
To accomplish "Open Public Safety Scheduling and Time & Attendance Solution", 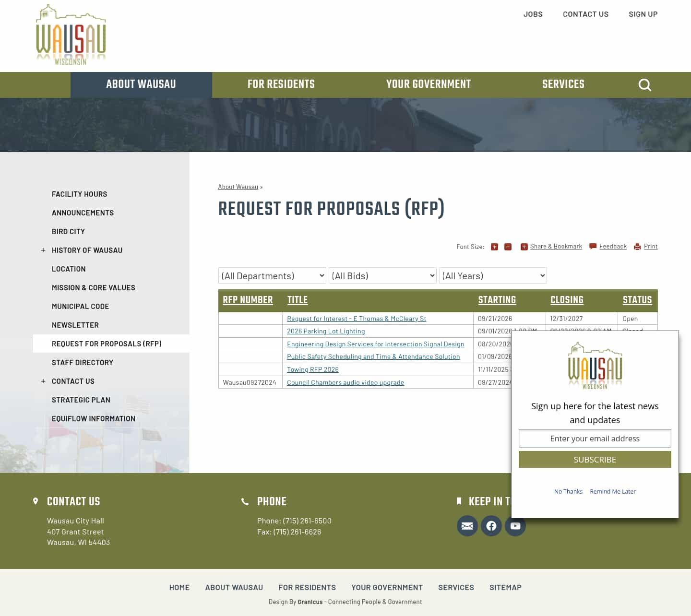I will [x=373, y=356].
